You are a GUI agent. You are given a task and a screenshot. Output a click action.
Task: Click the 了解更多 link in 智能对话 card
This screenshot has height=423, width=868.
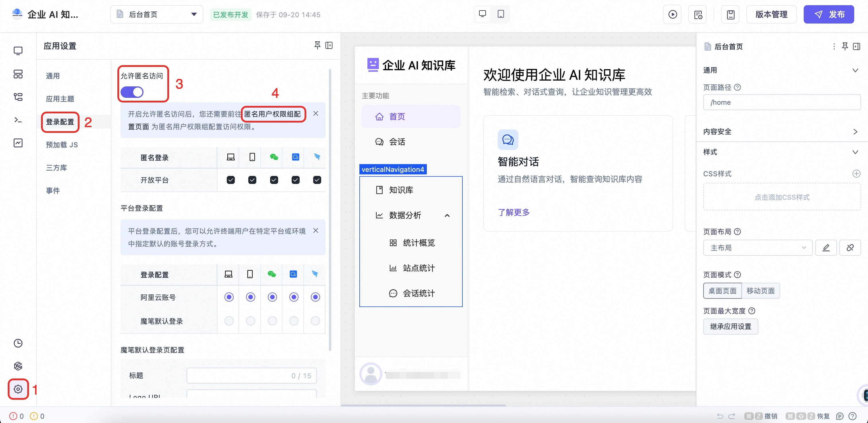tap(514, 212)
